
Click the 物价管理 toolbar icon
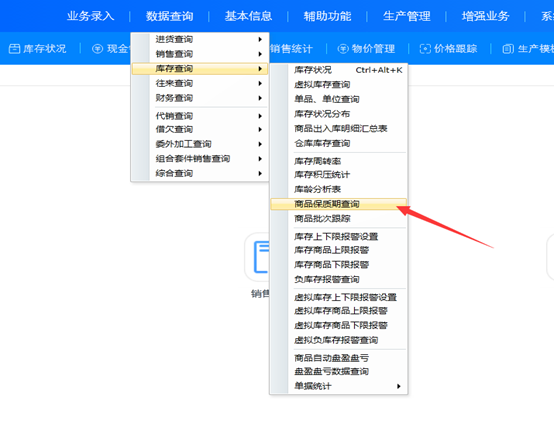pos(343,49)
